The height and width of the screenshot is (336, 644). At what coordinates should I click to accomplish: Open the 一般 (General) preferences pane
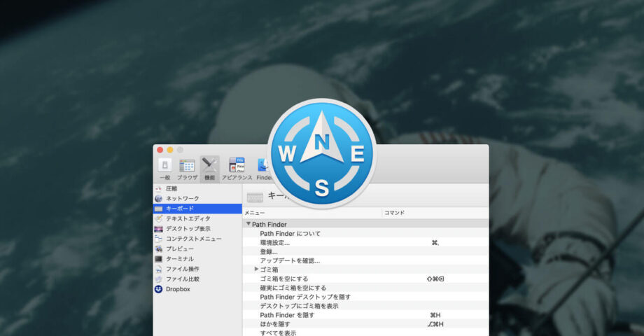coord(164,168)
